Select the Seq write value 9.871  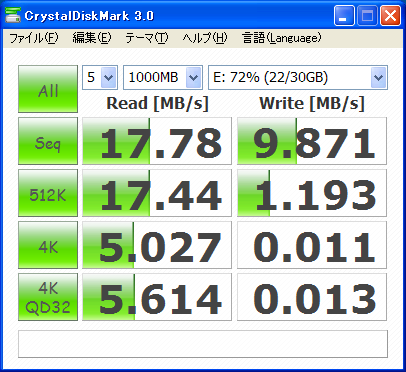pos(312,141)
